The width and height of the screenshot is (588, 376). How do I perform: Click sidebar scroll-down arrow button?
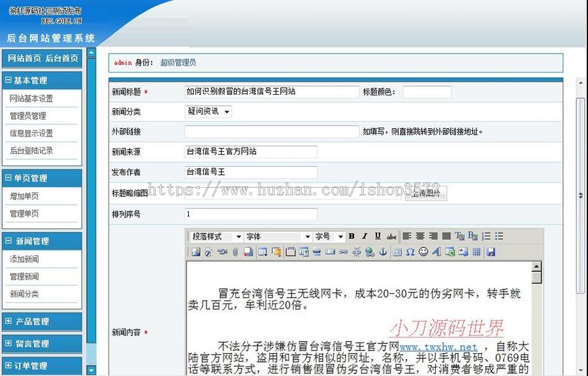point(91,370)
